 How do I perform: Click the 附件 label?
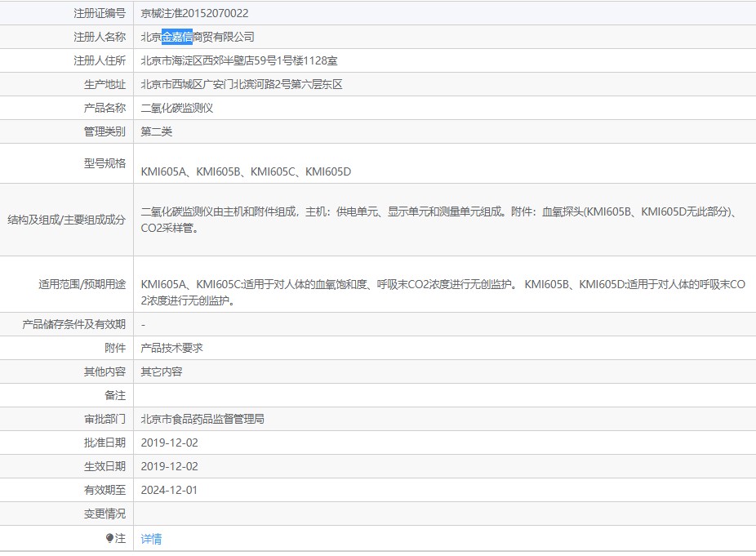pyautogui.click(x=115, y=348)
